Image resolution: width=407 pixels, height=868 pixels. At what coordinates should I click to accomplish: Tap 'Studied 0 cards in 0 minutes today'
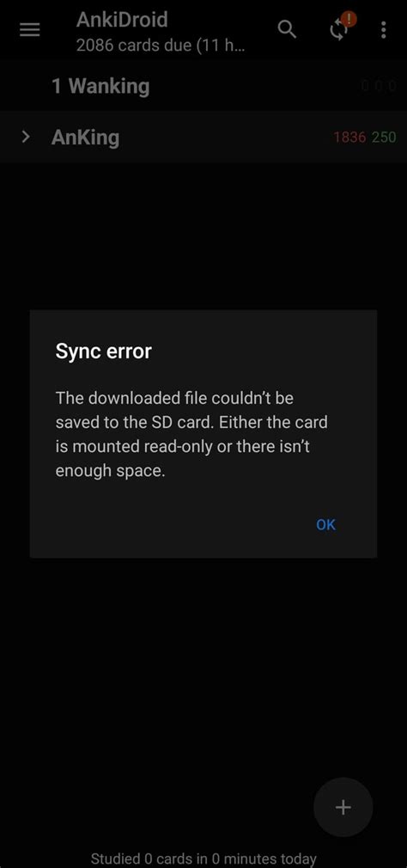203,859
